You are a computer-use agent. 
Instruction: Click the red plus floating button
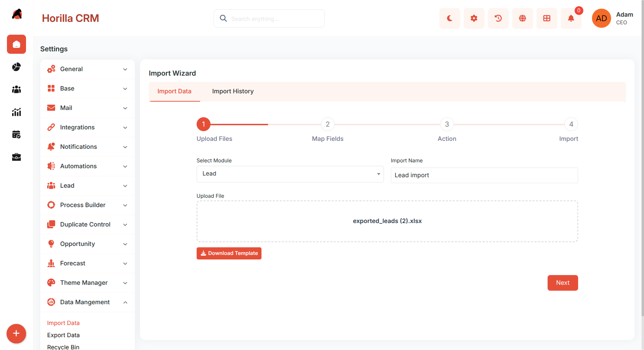click(x=16, y=334)
